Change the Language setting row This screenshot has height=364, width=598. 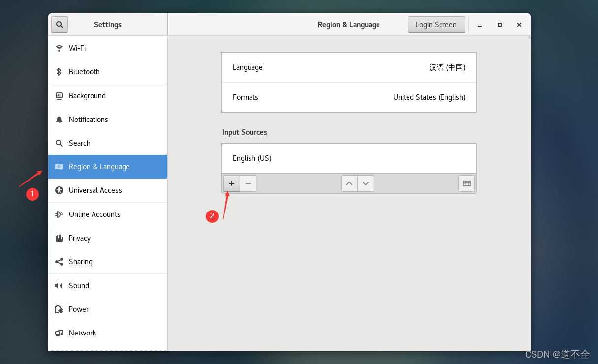coord(349,67)
